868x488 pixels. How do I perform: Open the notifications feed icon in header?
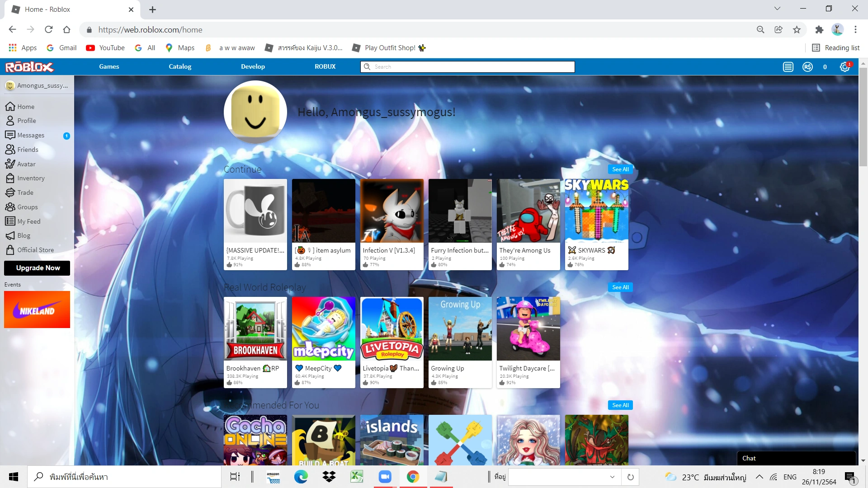788,67
